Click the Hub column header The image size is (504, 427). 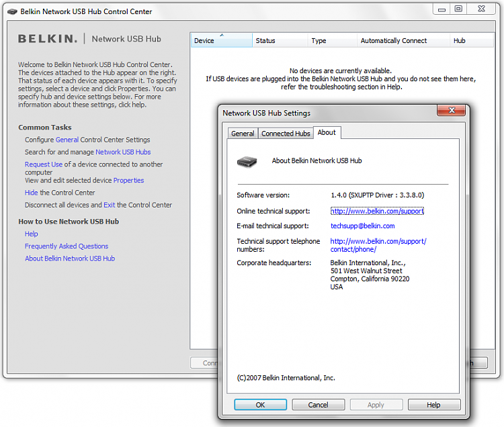point(472,41)
